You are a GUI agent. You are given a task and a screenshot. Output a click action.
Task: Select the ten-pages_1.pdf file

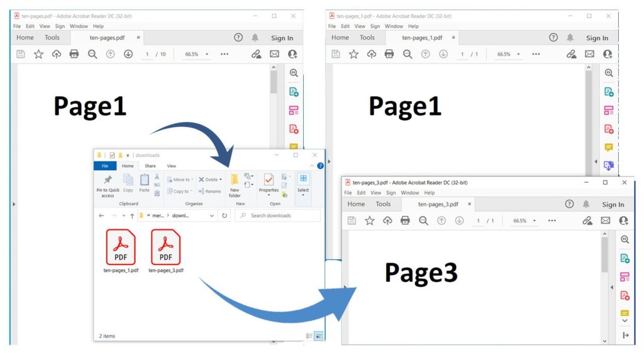[121, 251]
